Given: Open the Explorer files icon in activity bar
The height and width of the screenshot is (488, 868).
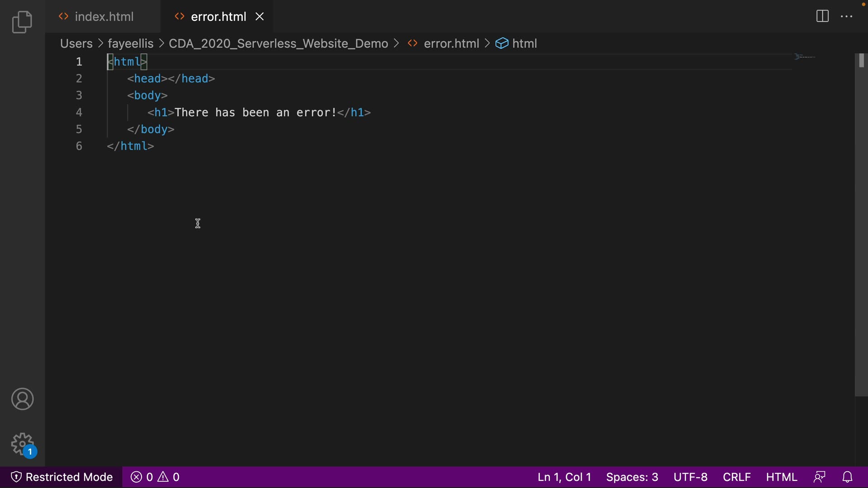Looking at the screenshot, I should pos(22,22).
